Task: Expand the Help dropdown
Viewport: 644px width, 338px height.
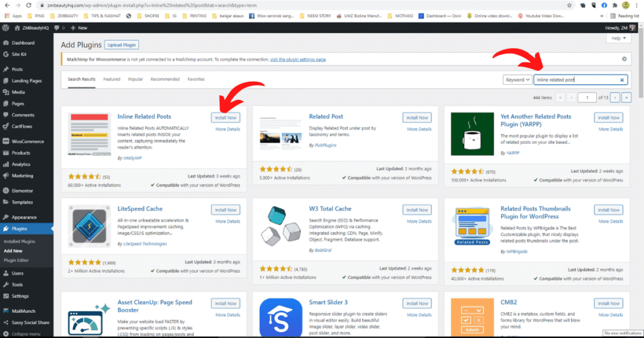Action: (619, 38)
